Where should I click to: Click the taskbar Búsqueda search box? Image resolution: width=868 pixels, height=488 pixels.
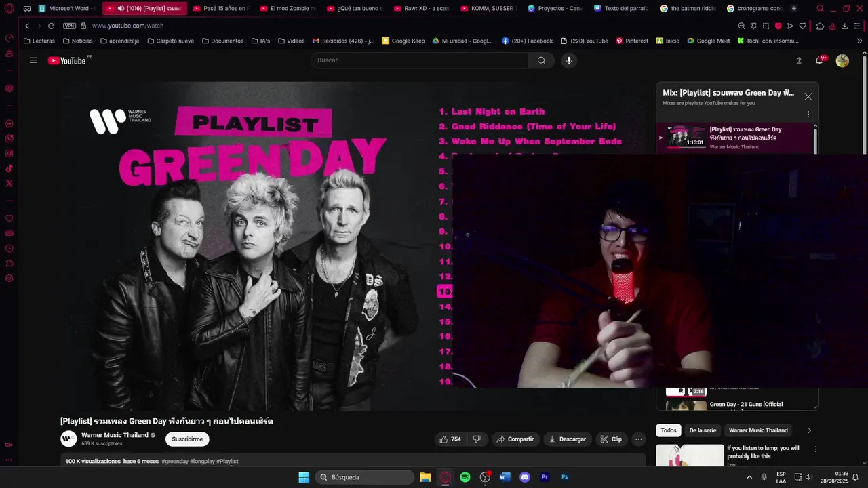tap(365, 477)
